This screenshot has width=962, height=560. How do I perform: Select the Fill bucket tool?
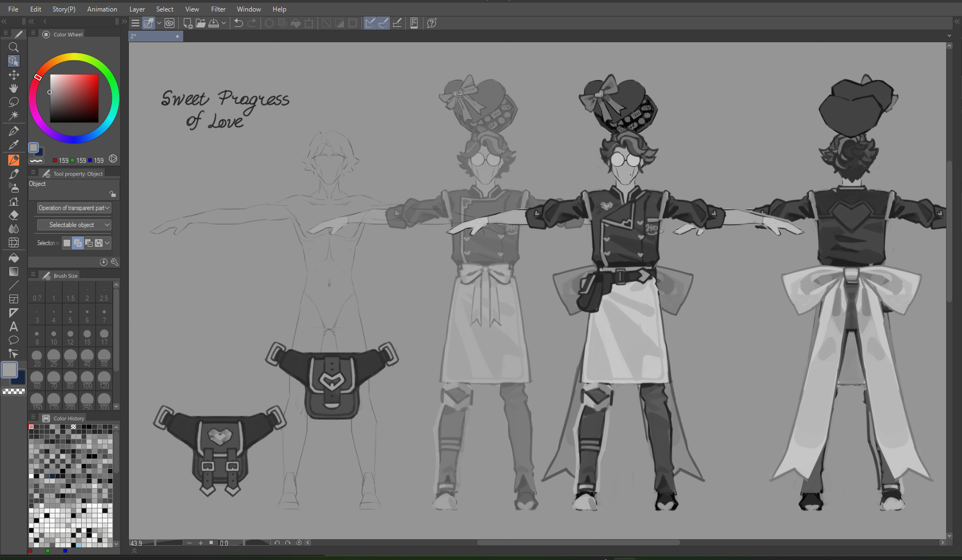pos(14,258)
